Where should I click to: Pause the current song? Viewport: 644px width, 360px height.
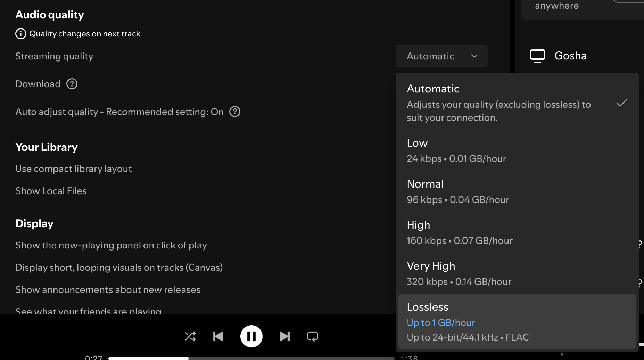tap(251, 336)
